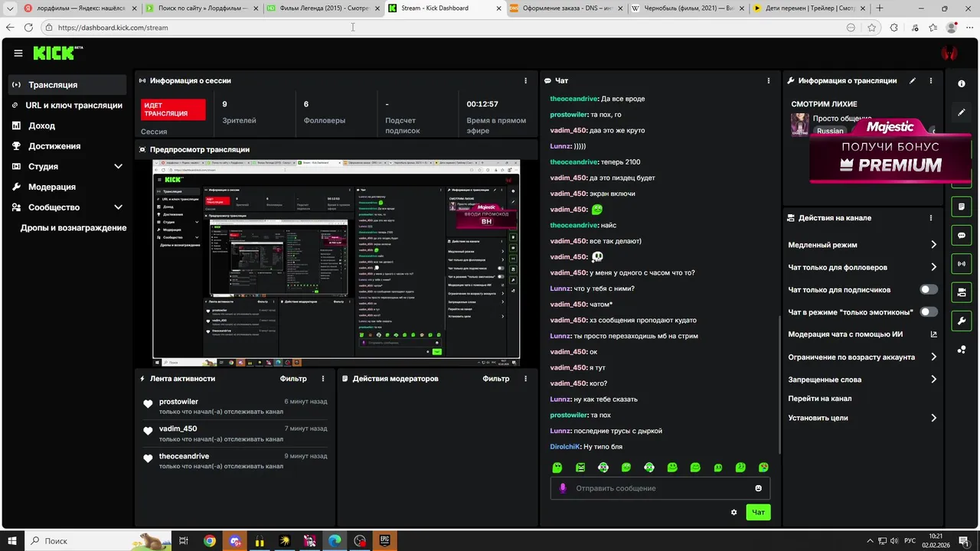Open the Действия модераторов Фильтр dropdown

(495, 379)
